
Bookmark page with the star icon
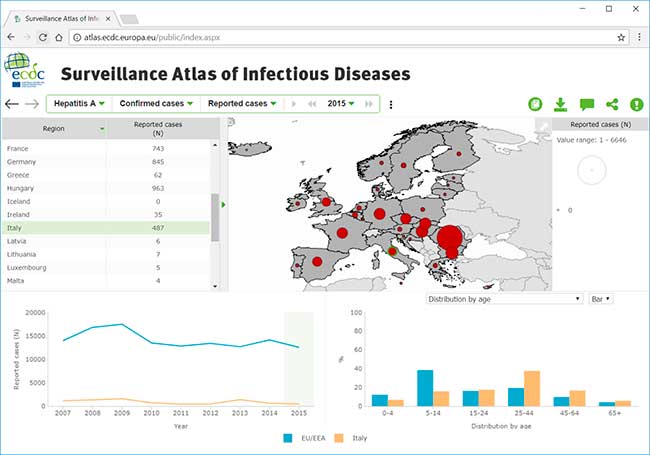[x=621, y=37]
